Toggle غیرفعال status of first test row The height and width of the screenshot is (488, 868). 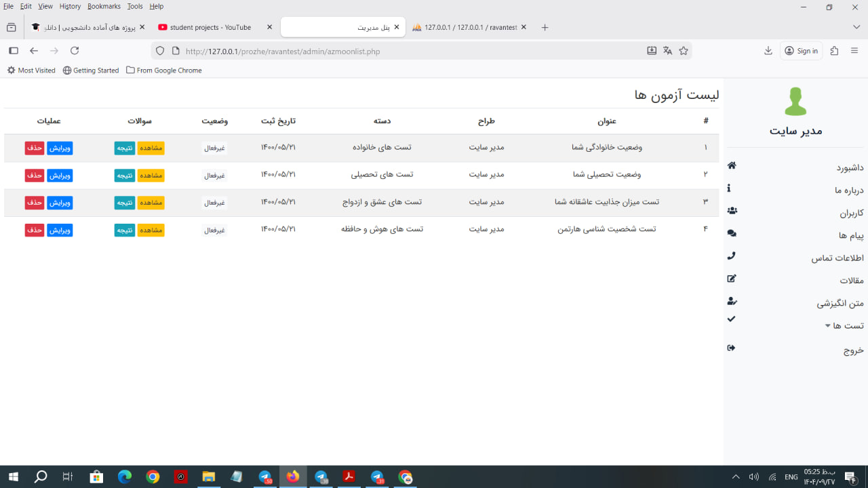pyautogui.click(x=214, y=148)
